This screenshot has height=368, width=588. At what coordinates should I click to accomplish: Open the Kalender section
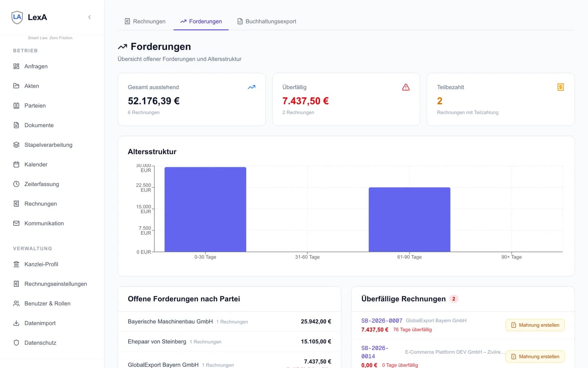click(x=36, y=164)
